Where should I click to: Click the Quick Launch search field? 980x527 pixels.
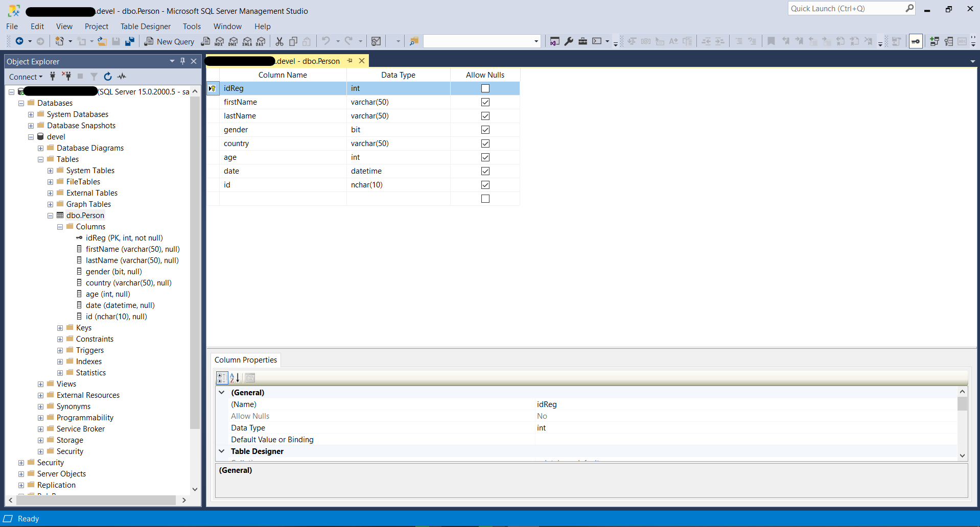point(846,9)
